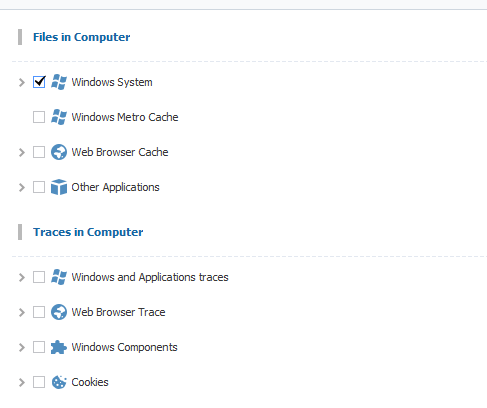Check the Windows Components checkbox
The image size is (487, 408).
(39, 347)
